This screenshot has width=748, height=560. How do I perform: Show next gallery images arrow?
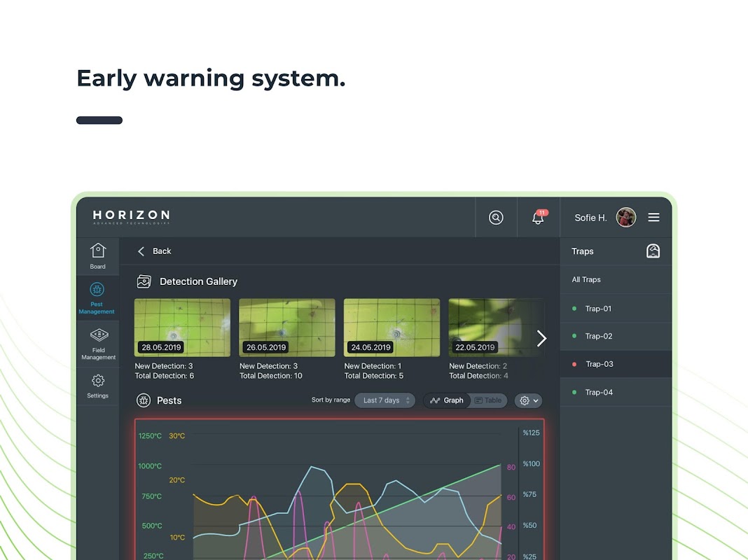point(541,338)
